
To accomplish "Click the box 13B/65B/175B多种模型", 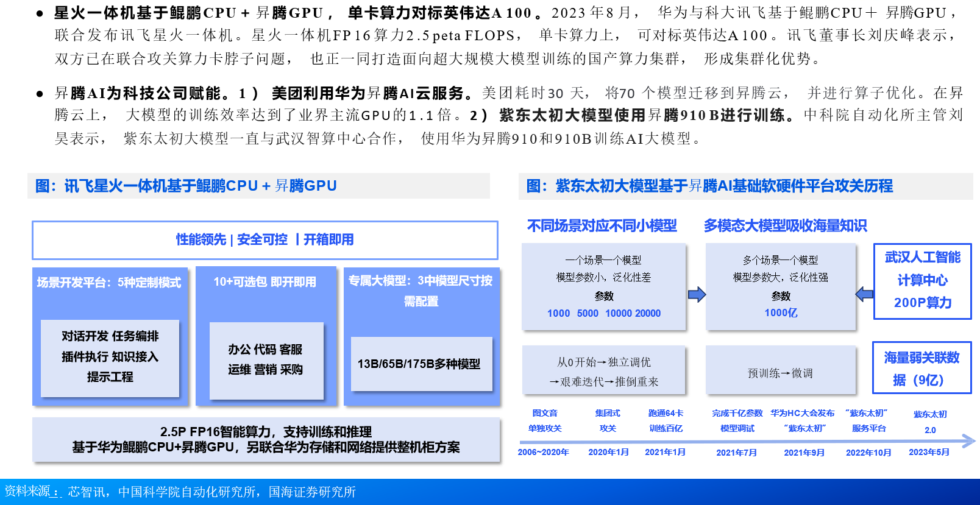I will coord(421,364).
